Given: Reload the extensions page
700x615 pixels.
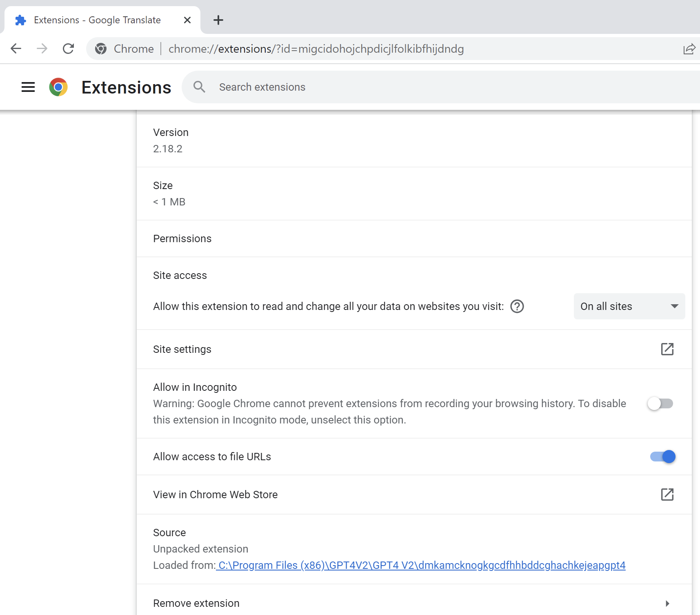Looking at the screenshot, I should (68, 49).
